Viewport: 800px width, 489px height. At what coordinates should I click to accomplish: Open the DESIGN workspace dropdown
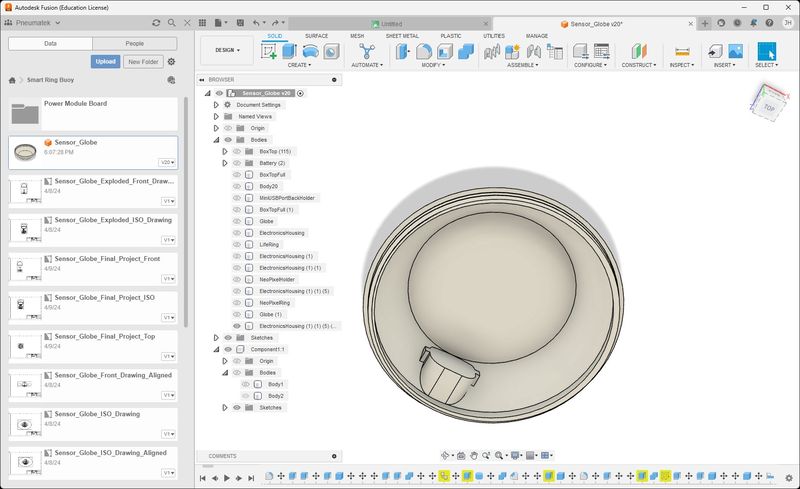click(x=226, y=50)
